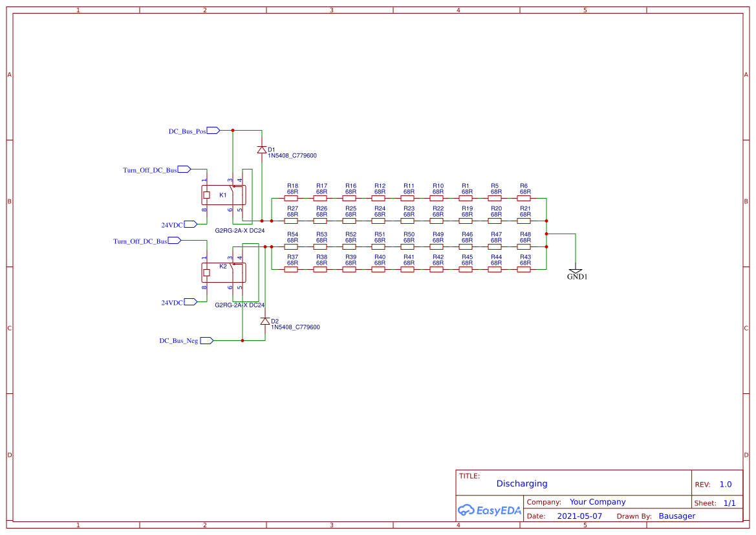Choose the R27 resistor symbol
756x535 pixels.
click(x=292, y=221)
